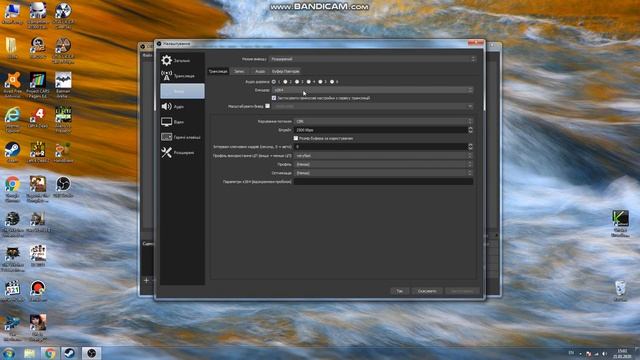Viewport: 640px width, 360px height.
Task: Open the Tune dropdown
Action: point(383,173)
